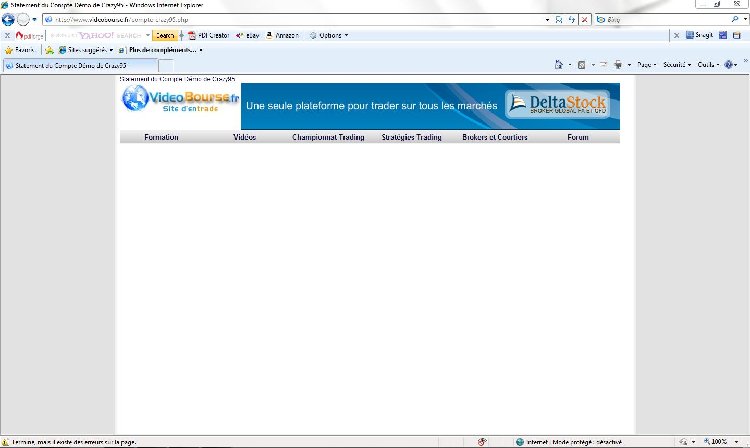Open the Outils menu in command bar
Screen dimensions: 750x448
[x=708, y=65]
